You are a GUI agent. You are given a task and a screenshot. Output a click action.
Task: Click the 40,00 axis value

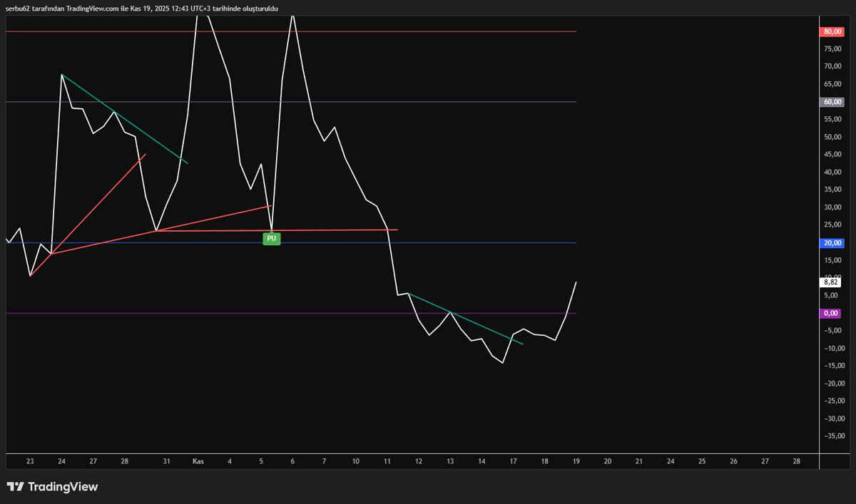(x=832, y=172)
